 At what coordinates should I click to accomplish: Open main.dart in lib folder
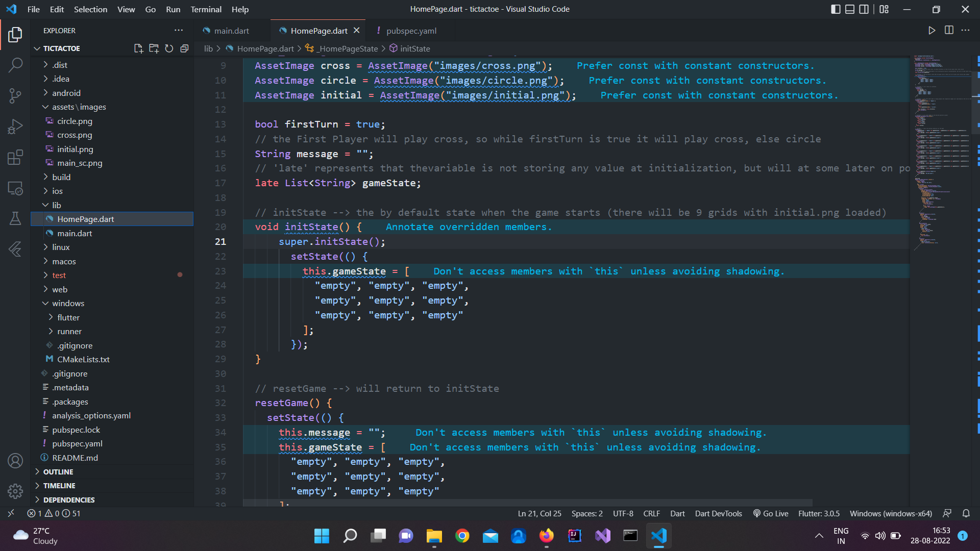[75, 233]
